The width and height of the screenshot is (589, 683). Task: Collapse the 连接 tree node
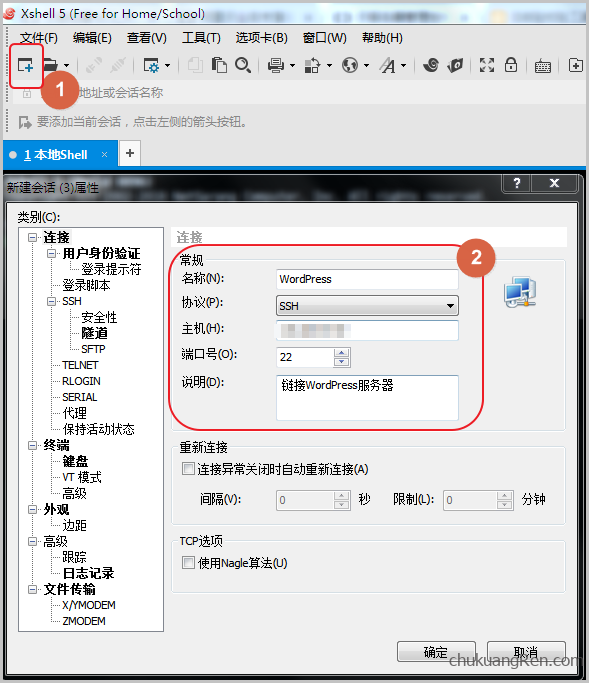click(x=32, y=237)
